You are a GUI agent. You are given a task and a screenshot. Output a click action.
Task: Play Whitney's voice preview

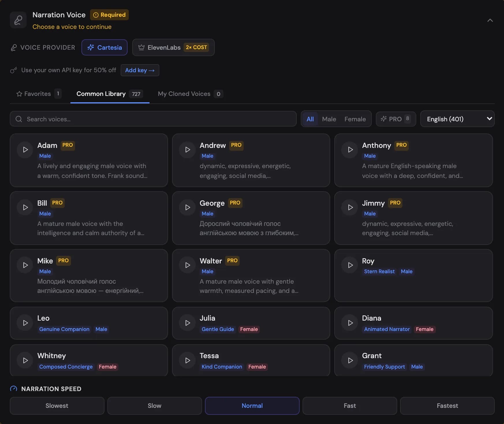pos(25,360)
